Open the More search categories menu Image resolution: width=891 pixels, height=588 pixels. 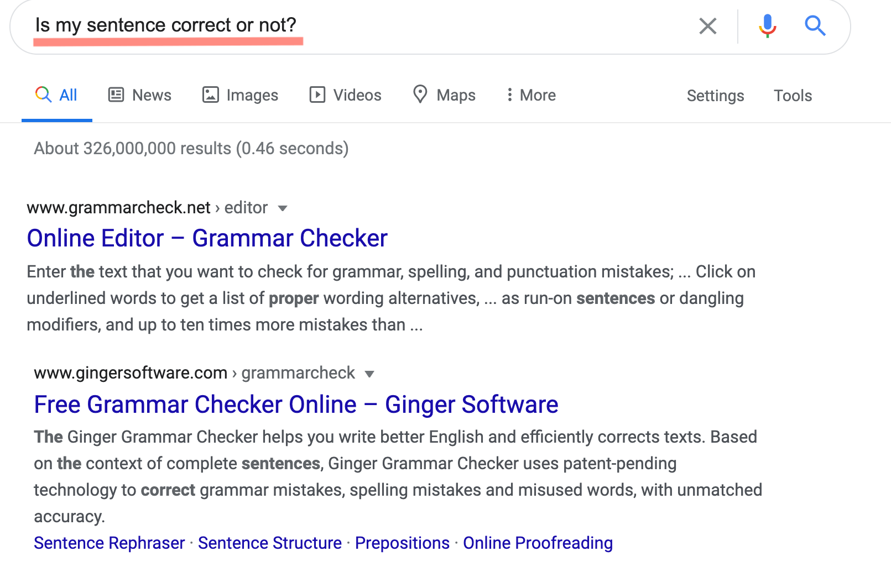[x=538, y=95]
